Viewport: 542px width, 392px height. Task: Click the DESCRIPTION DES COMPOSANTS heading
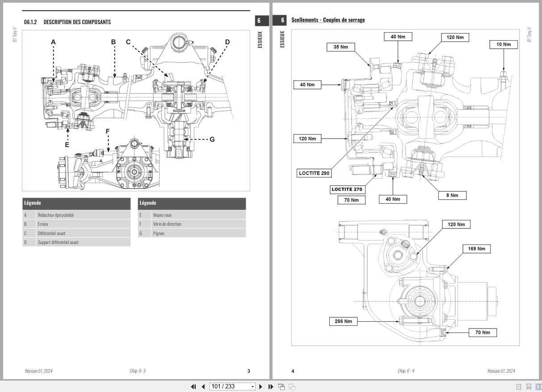point(78,21)
